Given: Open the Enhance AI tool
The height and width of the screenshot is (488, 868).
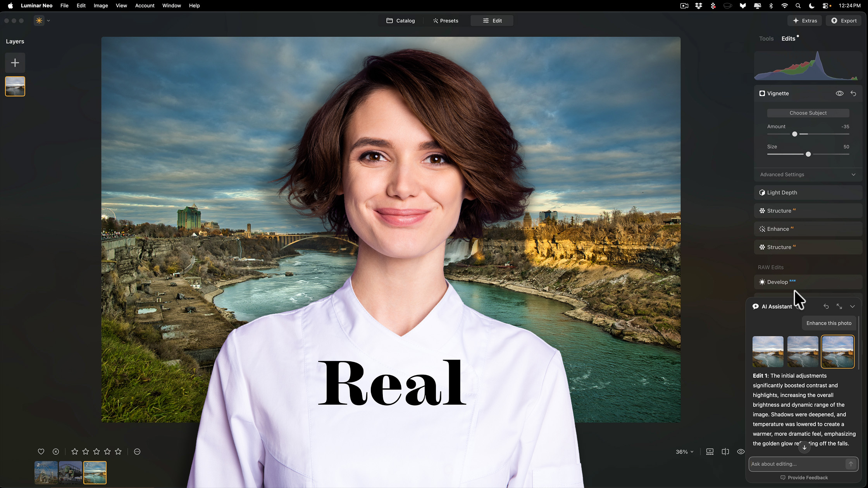Looking at the screenshot, I should 808,229.
